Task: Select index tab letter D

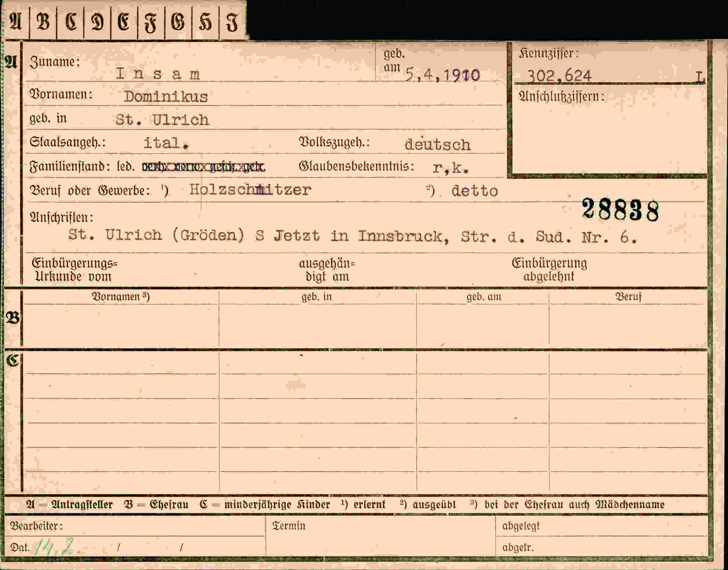Action: pos(97,22)
